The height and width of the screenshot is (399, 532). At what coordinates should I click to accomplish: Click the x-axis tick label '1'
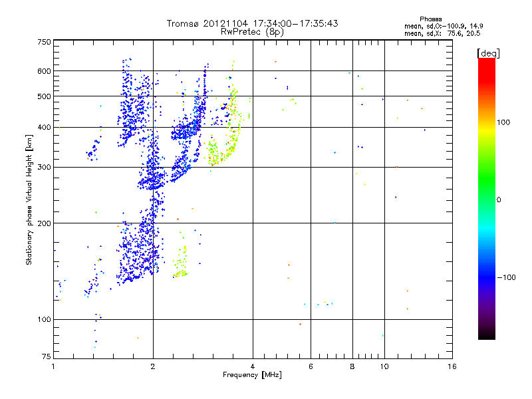point(53,366)
